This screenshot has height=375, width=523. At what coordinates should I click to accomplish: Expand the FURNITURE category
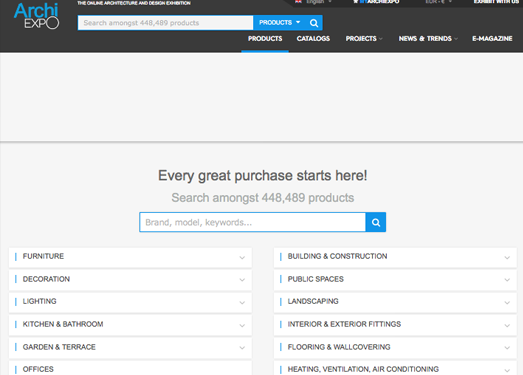click(130, 257)
